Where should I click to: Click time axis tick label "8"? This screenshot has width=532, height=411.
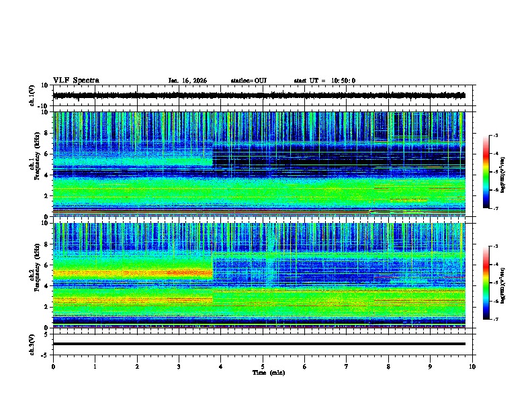[x=388, y=367]
